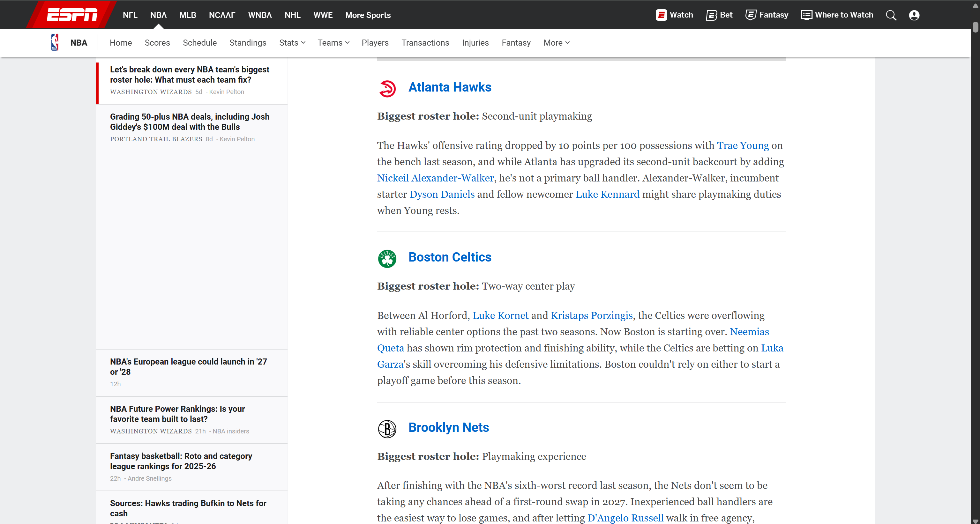The height and width of the screenshot is (524, 980).
Task: Click the ESPN logo
Action: click(71, 14)
